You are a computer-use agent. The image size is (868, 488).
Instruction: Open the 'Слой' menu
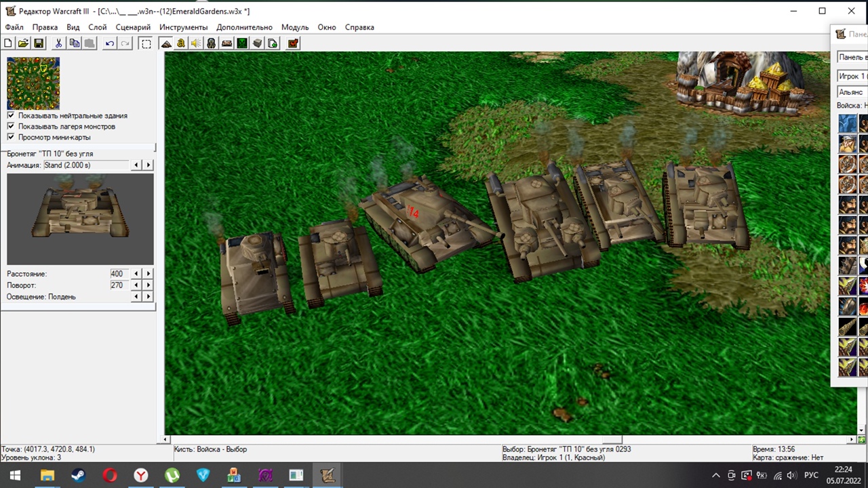click(98, 27)
